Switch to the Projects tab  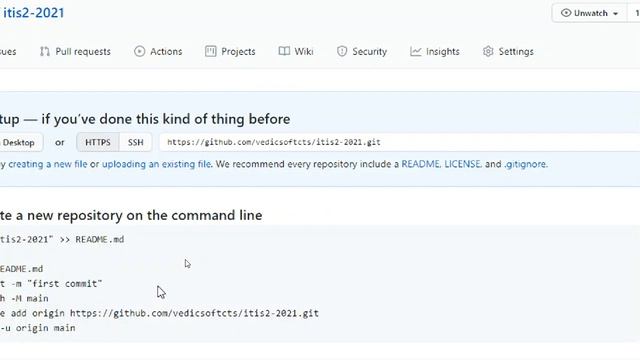[230, 51]
